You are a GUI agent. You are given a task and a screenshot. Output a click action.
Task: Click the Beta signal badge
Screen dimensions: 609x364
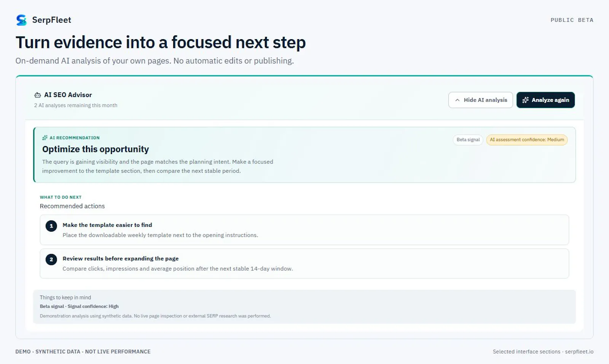(468, 140)
